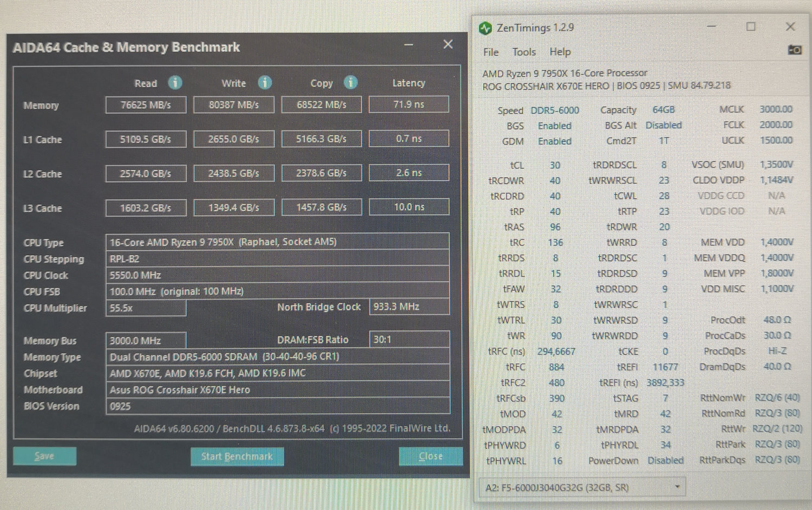This screenshot has width=812, height=510.
Task: Start Benchmark in AIDA64 window
Action: pyautogui.click(x=237, y=456)
